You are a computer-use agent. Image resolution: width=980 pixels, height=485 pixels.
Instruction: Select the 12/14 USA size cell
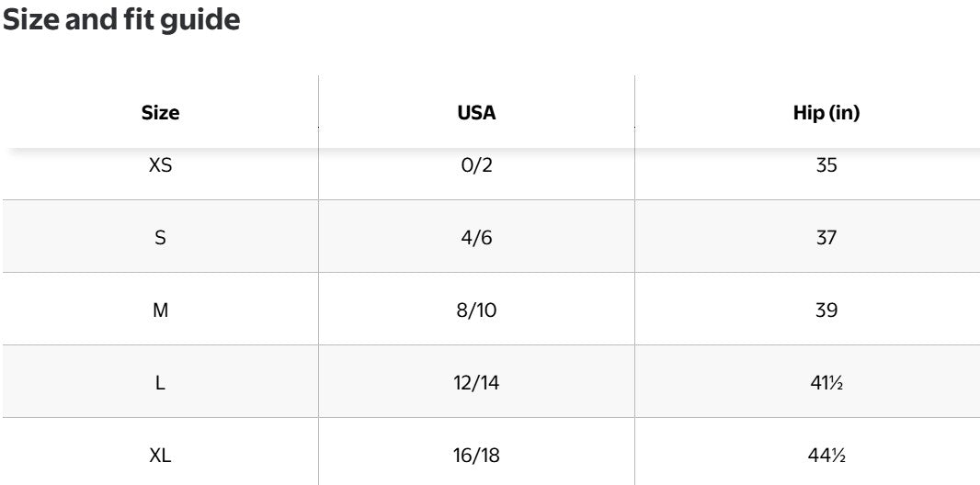[476, 383]
